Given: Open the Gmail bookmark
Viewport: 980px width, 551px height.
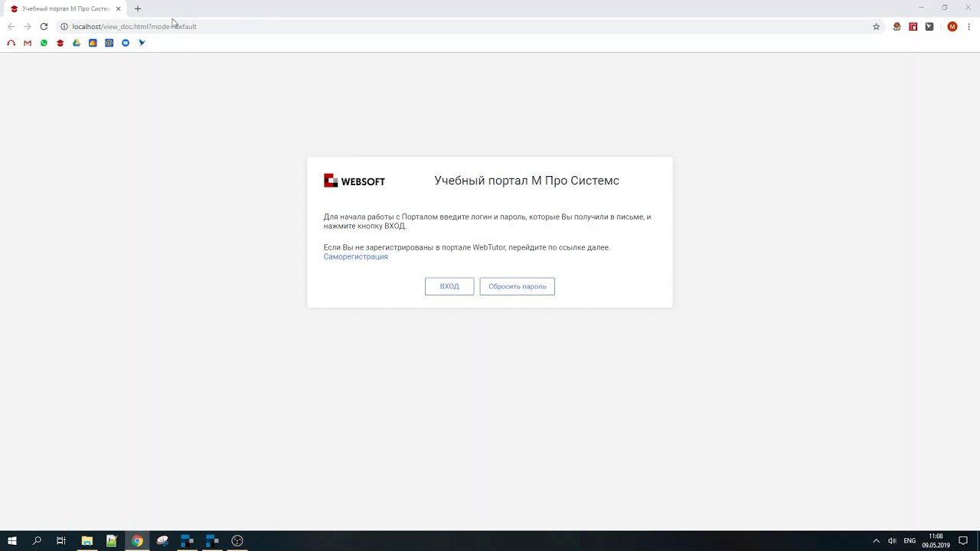Looking at the screenshot, I should pyautogui.click(x=28, y=43).
